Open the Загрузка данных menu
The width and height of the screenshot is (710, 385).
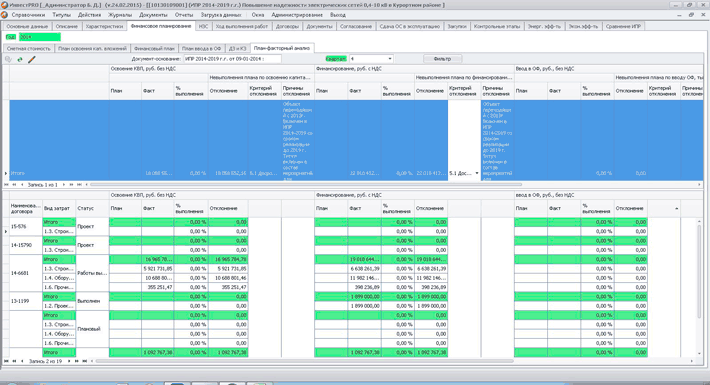tap(221, 15)
